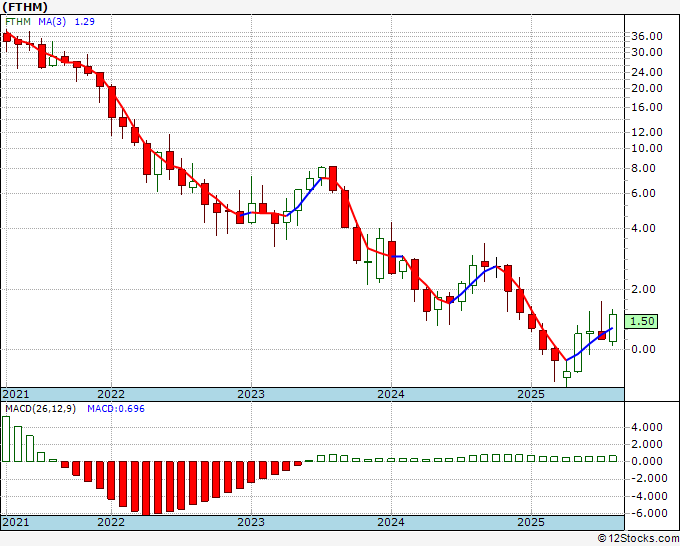680x546 pixels.
Task: Click 2022 on the MACD timeline
Action: tap(111, 522)
